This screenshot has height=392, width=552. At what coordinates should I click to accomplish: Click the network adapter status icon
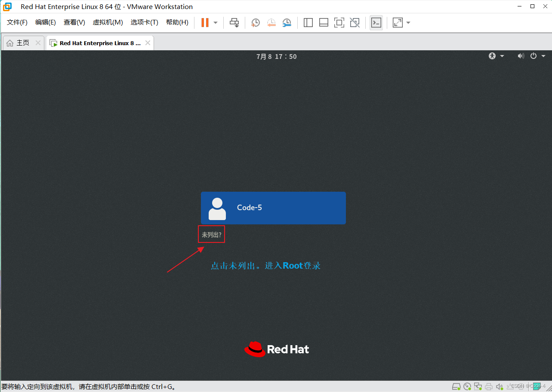pyautogui.click(x=478, y=386)
